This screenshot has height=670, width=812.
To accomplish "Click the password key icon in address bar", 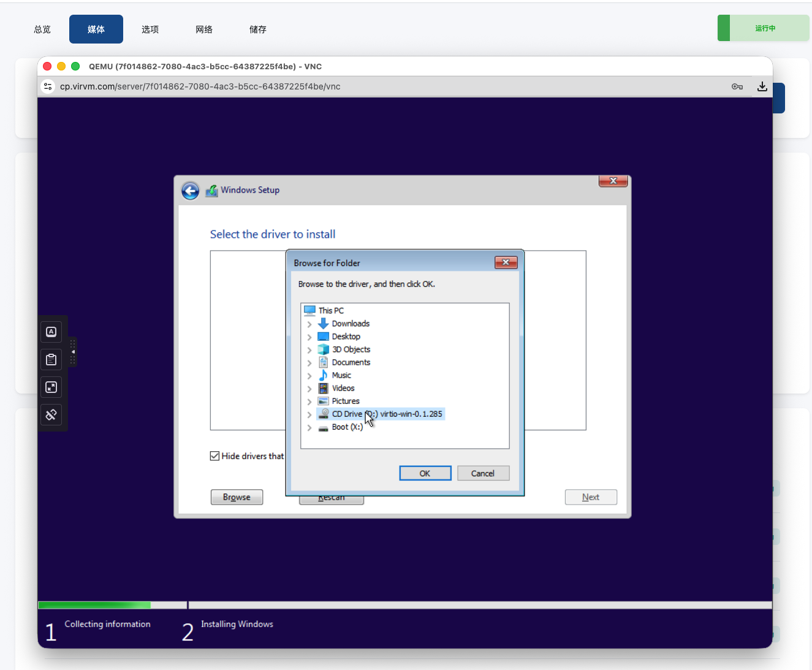I will (737, 86).
